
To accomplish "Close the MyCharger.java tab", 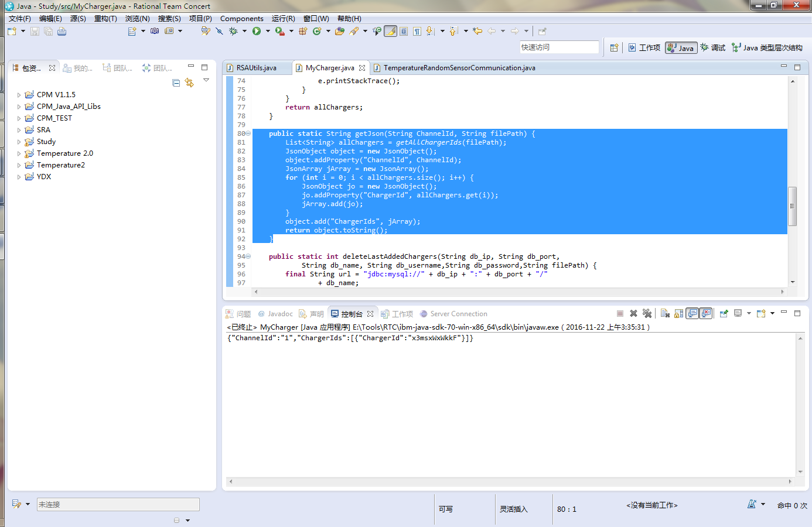I will pyautogui.click(x=362, y=68).
